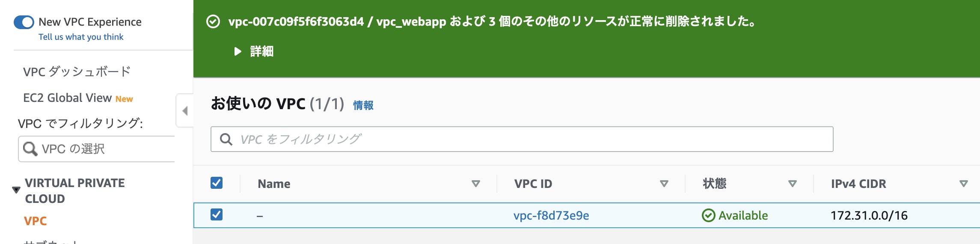Screen dimensions: 980x244
Task: Click the success checkmark icon in green banner
Action: coord(213,21)
